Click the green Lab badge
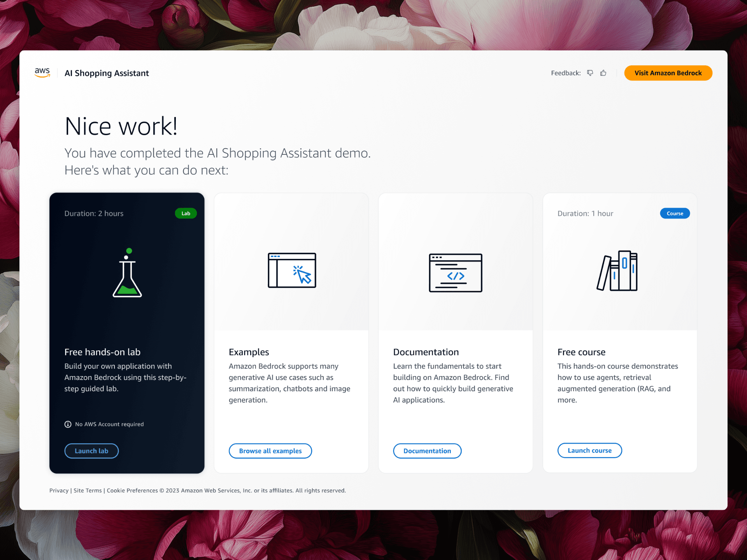The width and height of the screenshot is (747, 560). [x=186, y=213]
